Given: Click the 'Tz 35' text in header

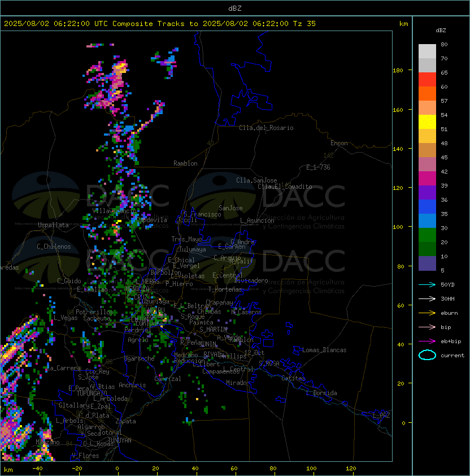Looking at the screenshot, I should pos(304,24).
